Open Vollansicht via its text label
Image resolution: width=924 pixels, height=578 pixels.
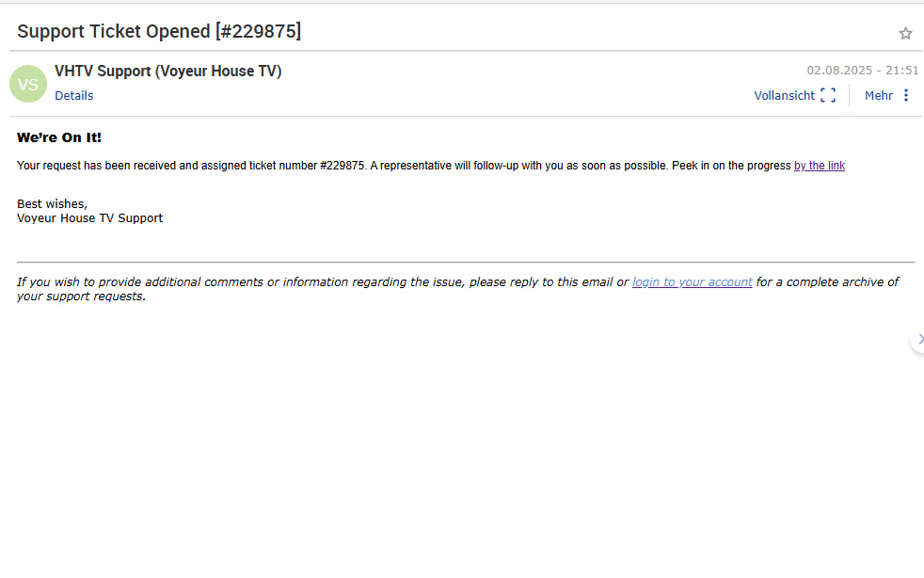coord(785,95)
